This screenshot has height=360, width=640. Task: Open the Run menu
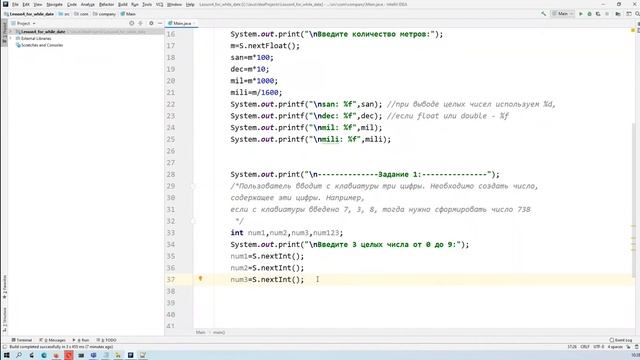coord(135,4)
